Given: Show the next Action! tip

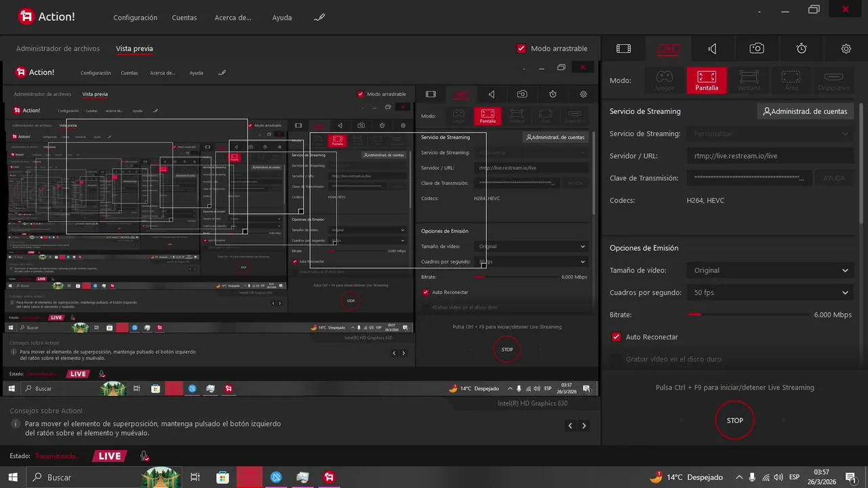Looking at the screenshot, I should [x=584, y=426].
